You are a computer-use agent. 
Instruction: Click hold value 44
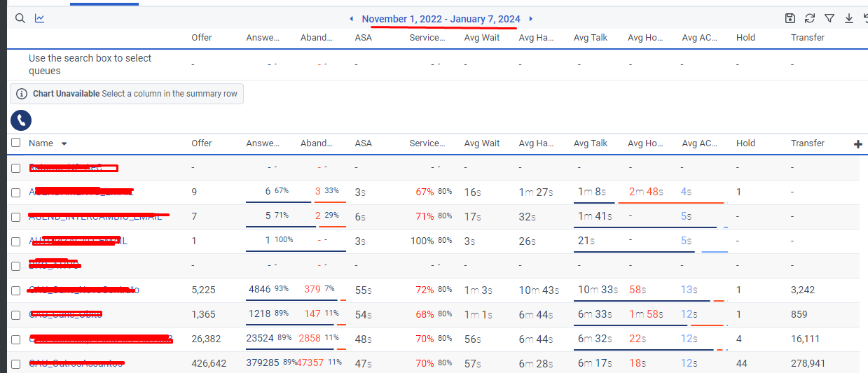741,364
